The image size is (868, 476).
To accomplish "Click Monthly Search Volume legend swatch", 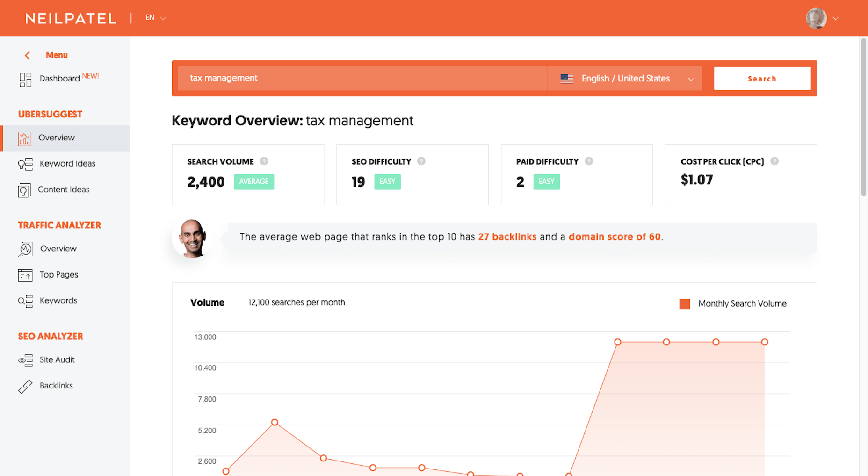I will pos(685,304).
